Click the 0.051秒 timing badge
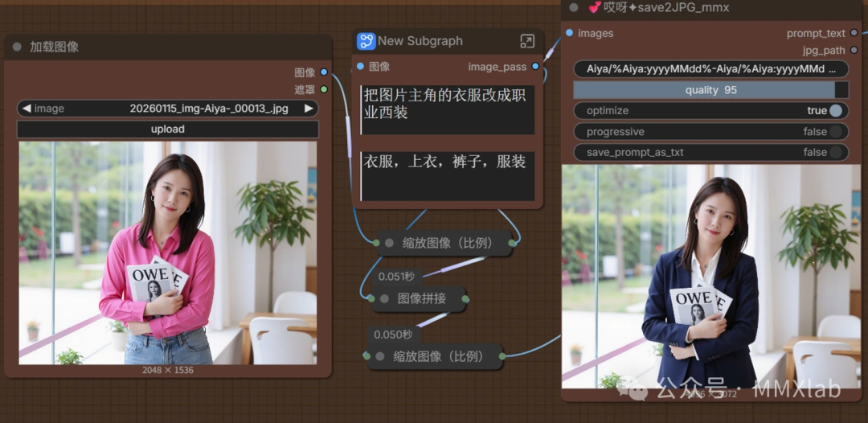868x423 pixels. [x=399, y=276]
